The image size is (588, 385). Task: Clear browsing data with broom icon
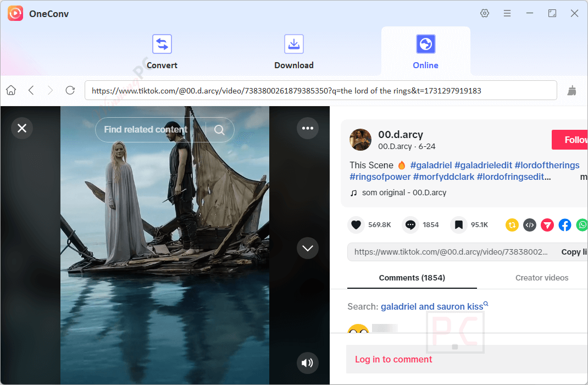click(x=572, y=90)
